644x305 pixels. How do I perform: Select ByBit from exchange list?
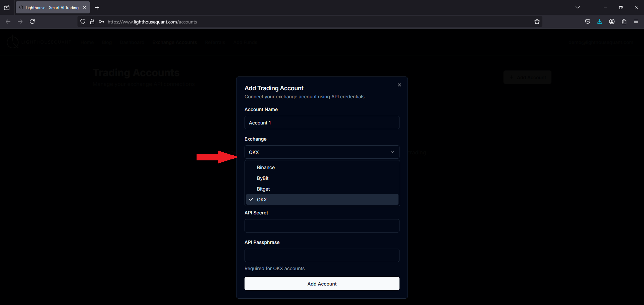322,178
